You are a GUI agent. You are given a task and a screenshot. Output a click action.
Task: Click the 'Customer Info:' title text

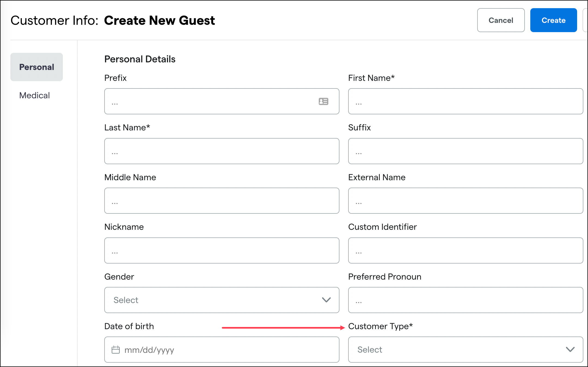click(54, 20)
